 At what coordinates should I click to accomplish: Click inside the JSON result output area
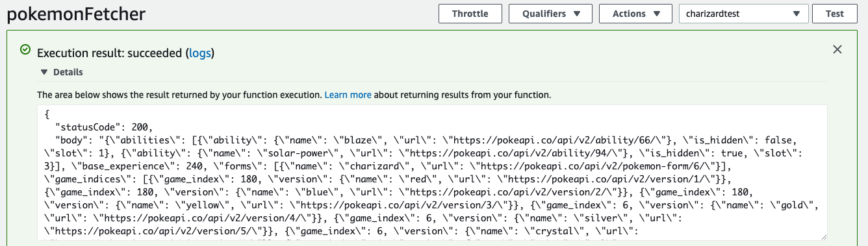(x=432, y=173)
